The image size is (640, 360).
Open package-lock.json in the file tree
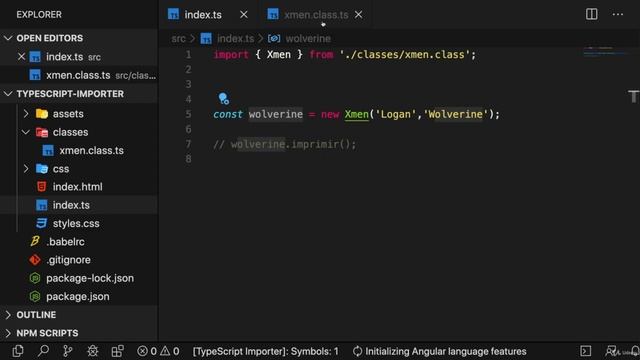click(x=90, y=278)
